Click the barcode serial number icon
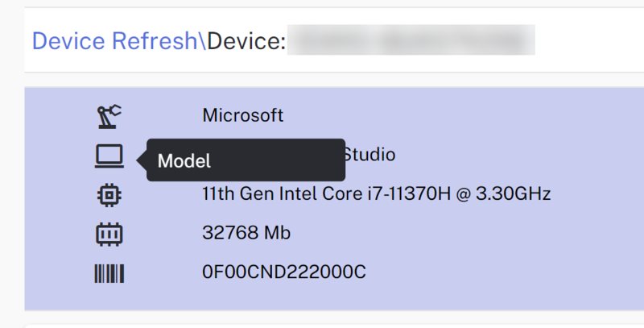 click(x=108, y=273)
